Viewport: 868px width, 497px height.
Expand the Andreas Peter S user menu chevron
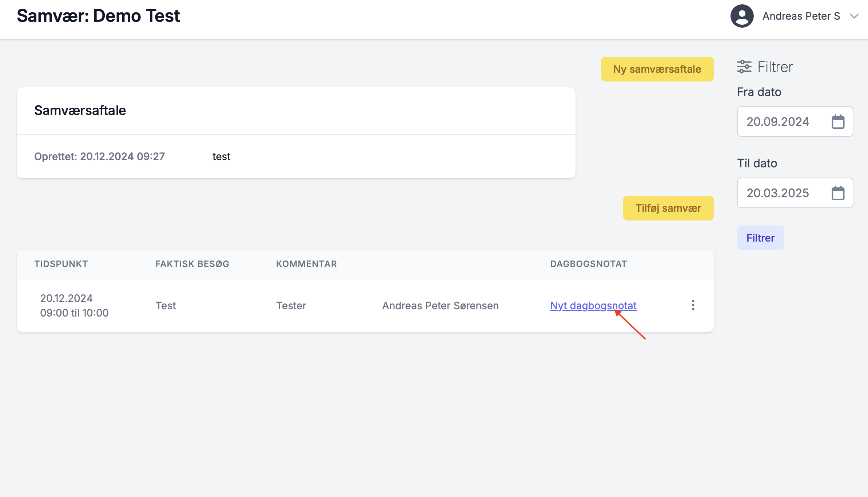(854, 16)
